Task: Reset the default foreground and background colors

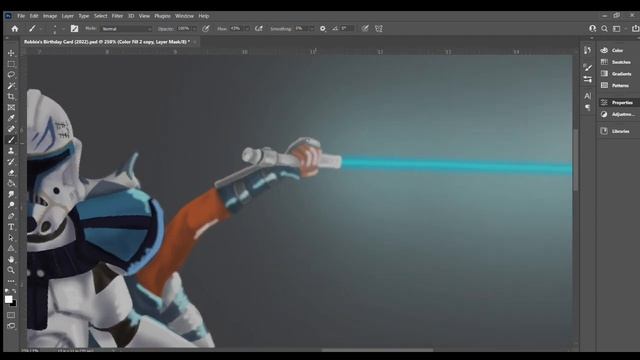Action: click(7, 291)
